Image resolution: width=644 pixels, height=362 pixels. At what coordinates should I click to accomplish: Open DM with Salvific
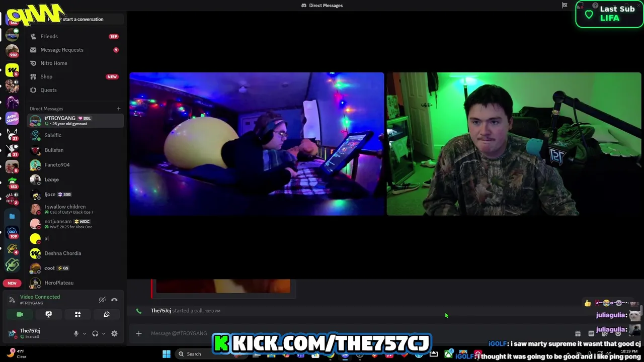(x=75, y=135)
